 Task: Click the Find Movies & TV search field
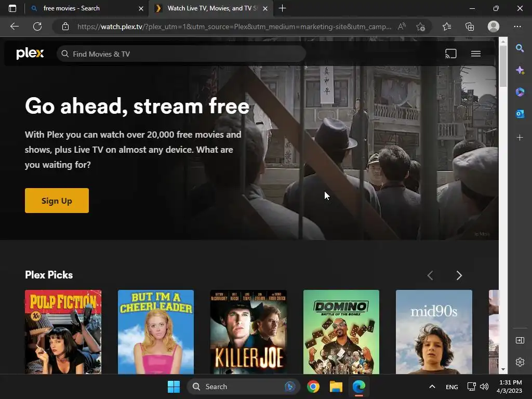181,54
